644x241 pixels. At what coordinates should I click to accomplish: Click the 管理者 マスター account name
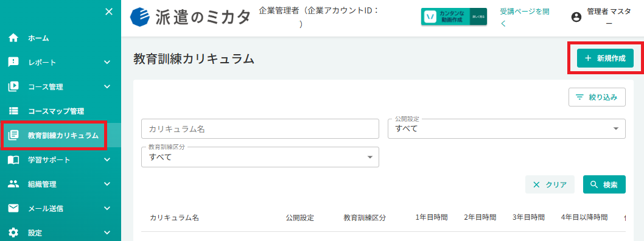click(x=609, y=17)
